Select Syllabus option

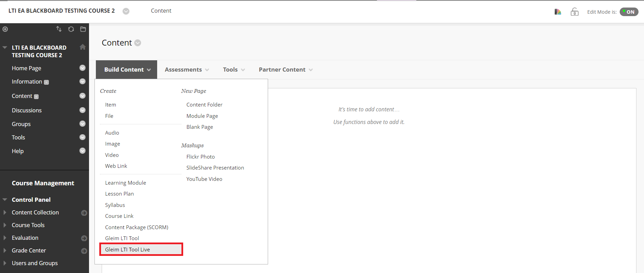coord(115,205)
